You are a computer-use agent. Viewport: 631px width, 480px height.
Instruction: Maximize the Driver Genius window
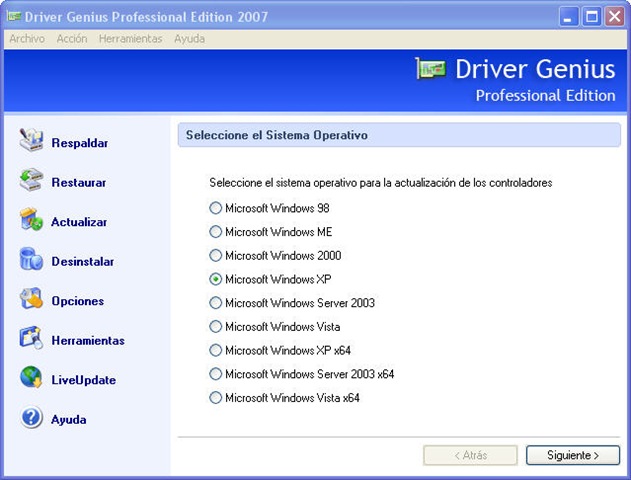coord(592,17)
